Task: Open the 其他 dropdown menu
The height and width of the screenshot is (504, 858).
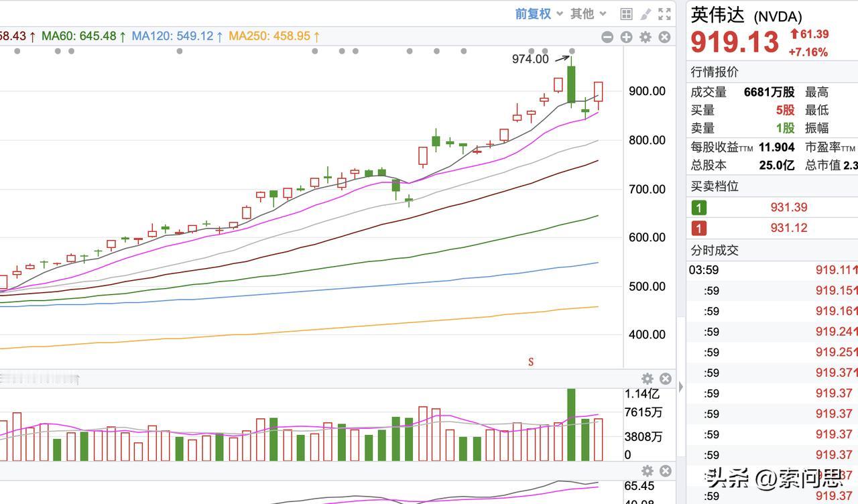Action: click(x=589, y=14)
